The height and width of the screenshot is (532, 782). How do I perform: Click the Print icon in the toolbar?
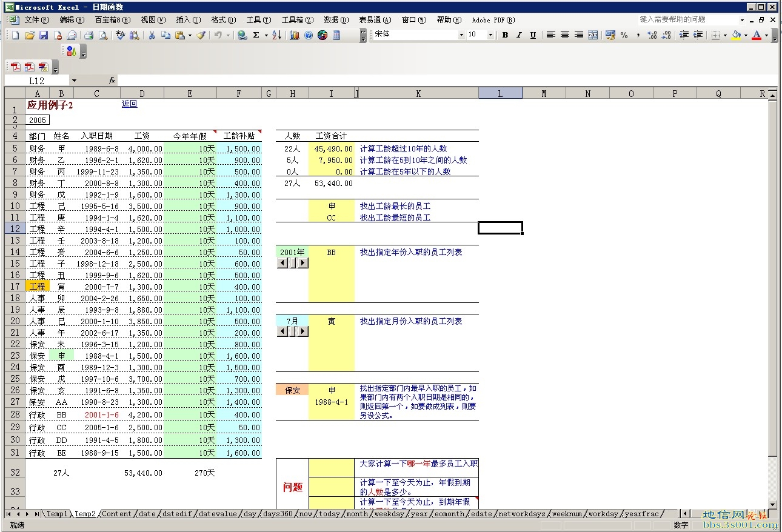(x=89, y=35)
